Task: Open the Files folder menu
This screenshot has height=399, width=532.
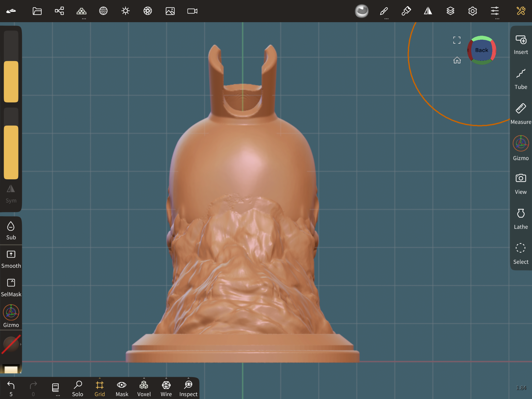Action: pos(37,11)
